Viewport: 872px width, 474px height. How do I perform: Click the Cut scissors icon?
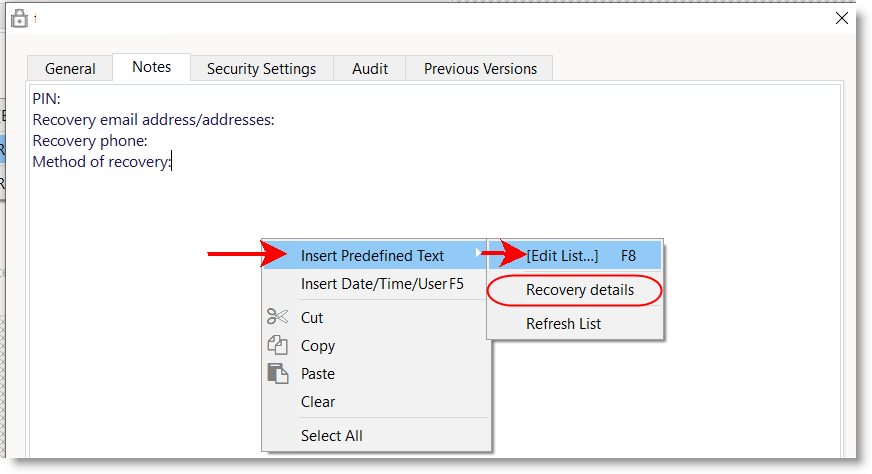pos(277,317)
